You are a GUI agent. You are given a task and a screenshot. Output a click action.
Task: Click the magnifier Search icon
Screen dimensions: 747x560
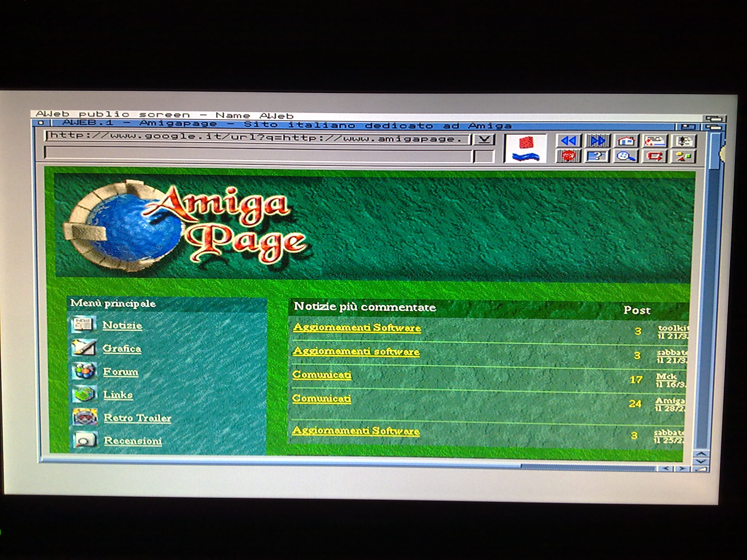[x=625, y=156]
